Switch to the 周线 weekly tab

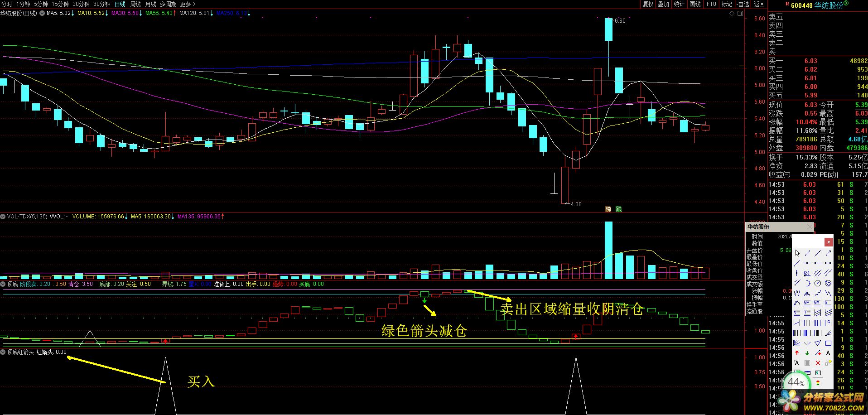(x=135, y=4)
